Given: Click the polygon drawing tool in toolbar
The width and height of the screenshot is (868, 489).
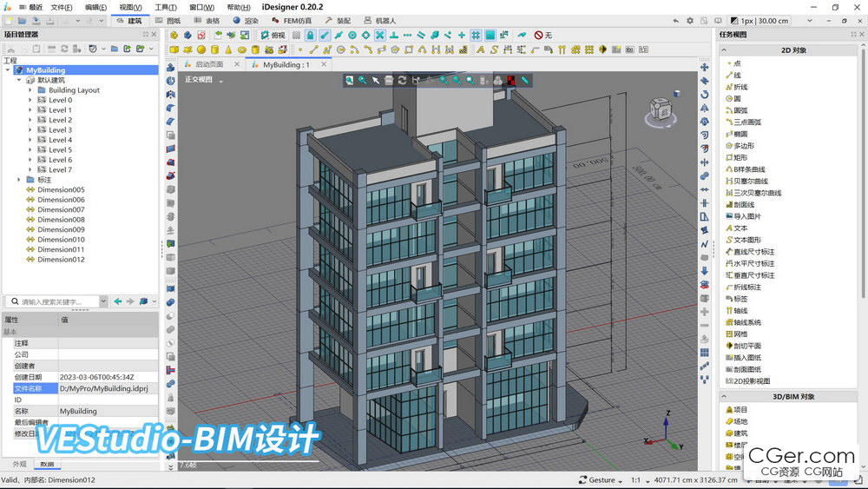Looking at the screenshot, I should [x=395, y=50].
